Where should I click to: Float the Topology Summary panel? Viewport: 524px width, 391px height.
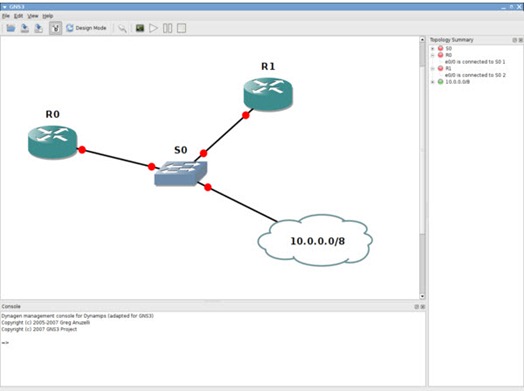[x=515, y=40]
